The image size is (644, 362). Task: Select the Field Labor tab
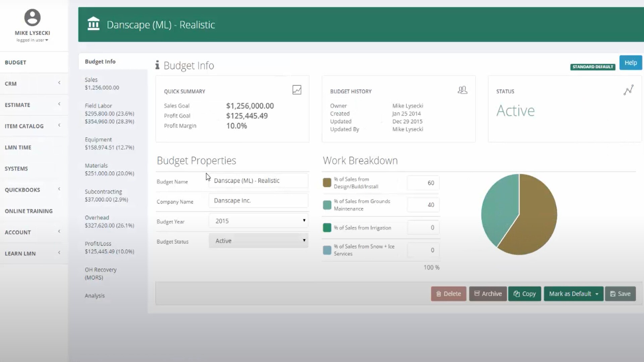98,106
